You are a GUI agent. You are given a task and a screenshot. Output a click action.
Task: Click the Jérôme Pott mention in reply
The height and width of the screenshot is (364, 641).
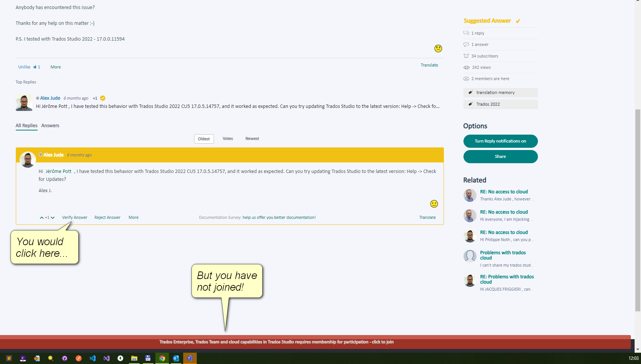58,171
